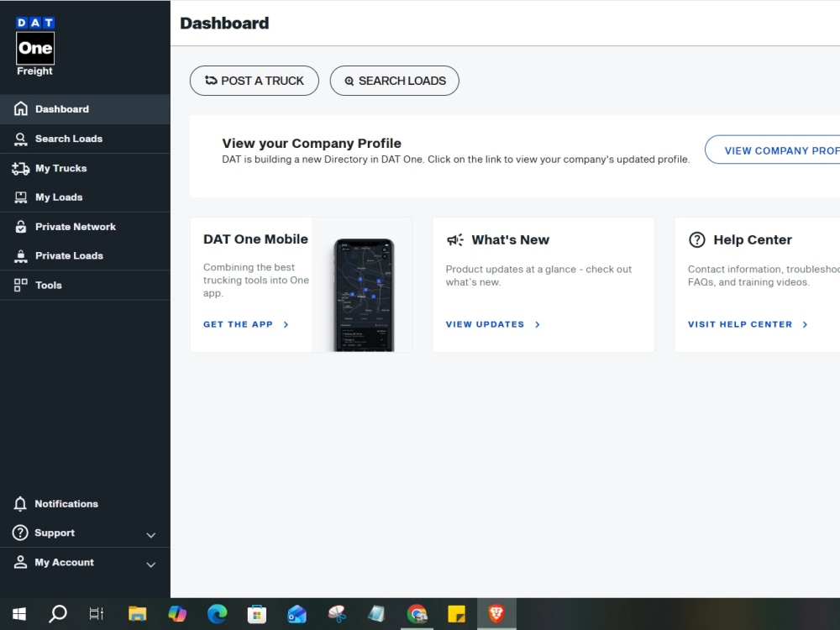Open Snipping Tool from the taskbar
This screenshot has width=840, height=630.
coord(337,614)
